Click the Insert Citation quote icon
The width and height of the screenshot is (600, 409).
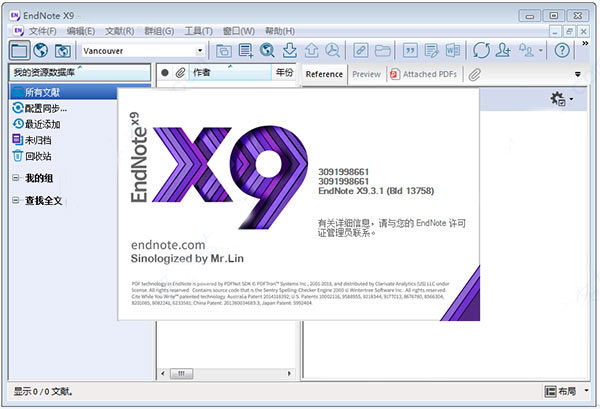point(410,50)
